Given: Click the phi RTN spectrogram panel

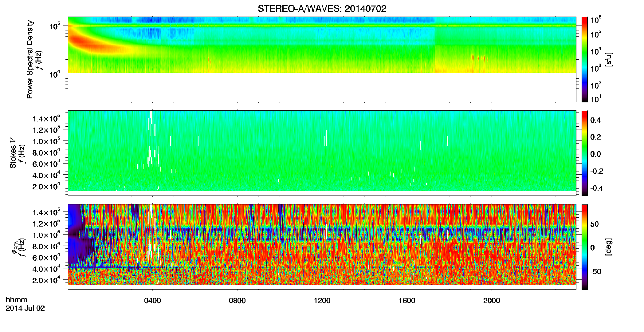Looking at the screenshot, I should (x=322, y=247).
